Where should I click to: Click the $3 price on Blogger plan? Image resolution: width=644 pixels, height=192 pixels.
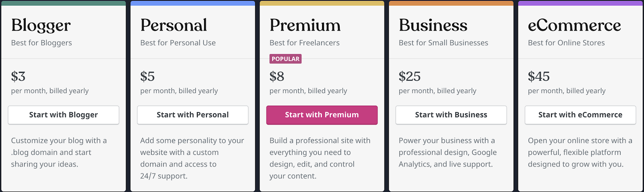pos(19,76)
